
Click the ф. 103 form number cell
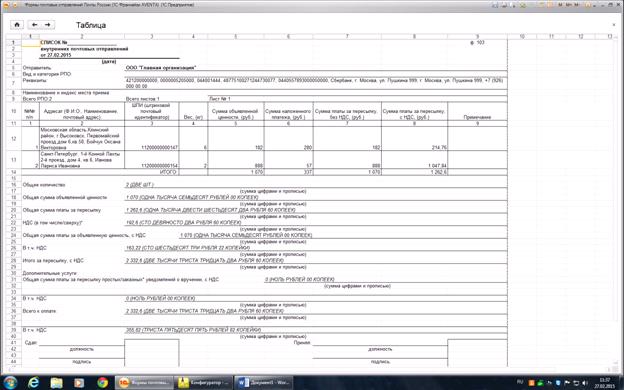(477, 42)
